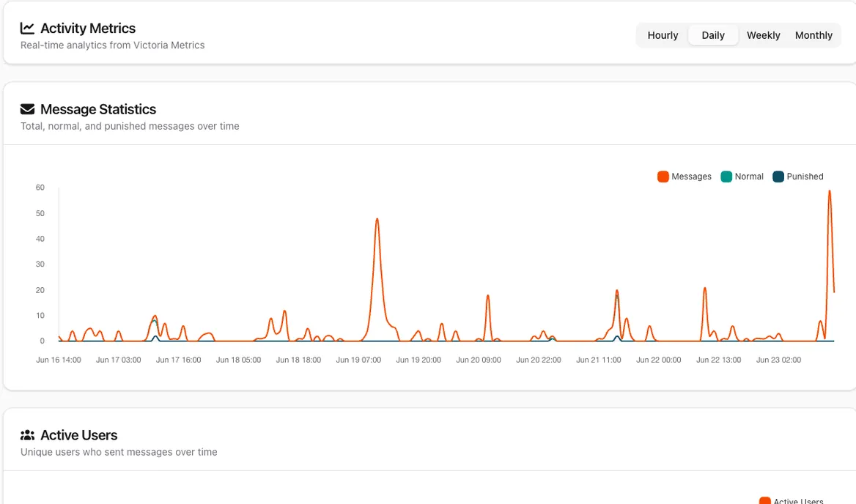Image resolution: width=856 pixels, height=504 pixels.
Task: Click the Punished legend label
Action: (805, 177)
